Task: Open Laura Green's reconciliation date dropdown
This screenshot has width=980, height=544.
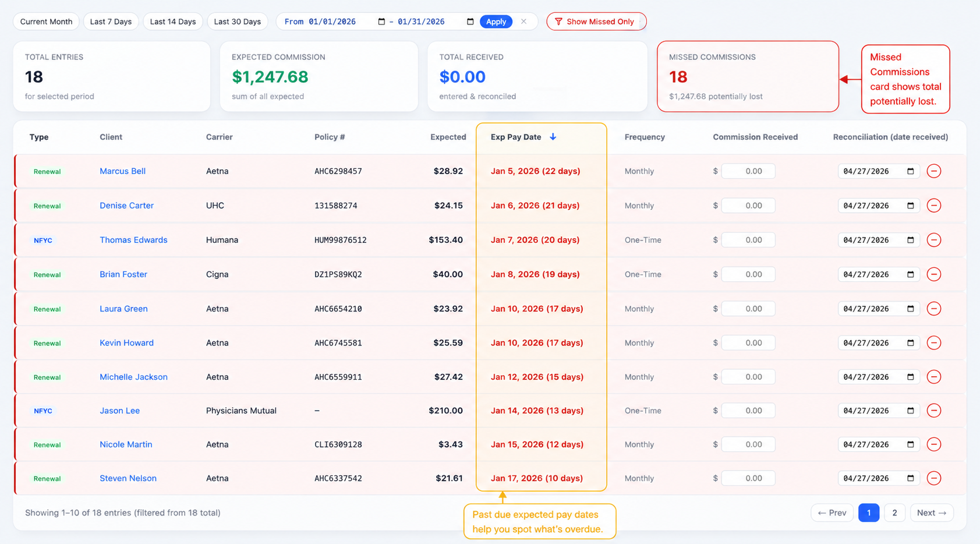Action: [910, 308]
